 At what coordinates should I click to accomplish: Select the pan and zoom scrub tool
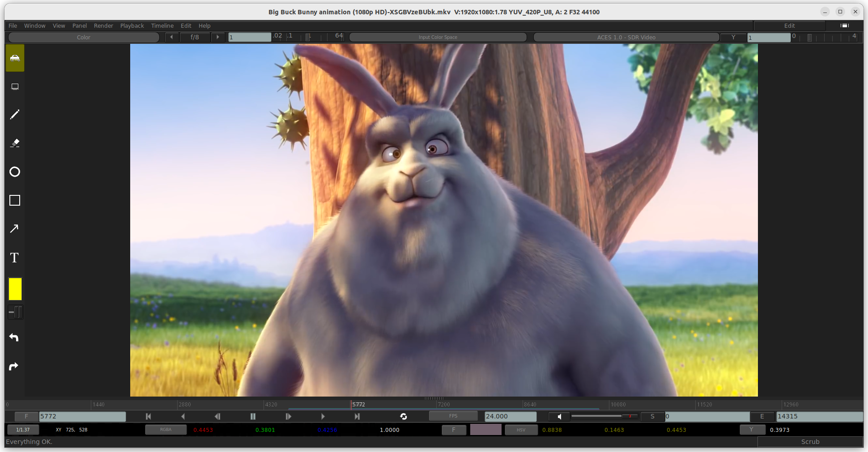pyautogui.click(x=15, y=58)
